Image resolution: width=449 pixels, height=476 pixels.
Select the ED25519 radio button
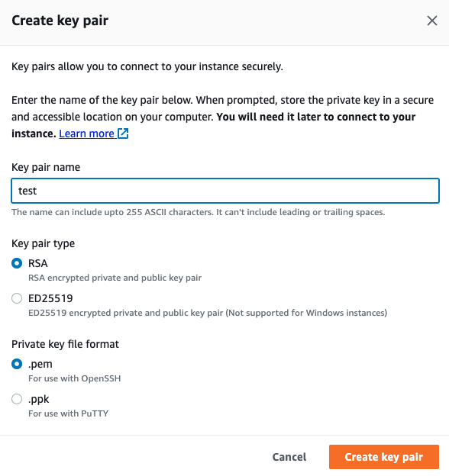17,298
